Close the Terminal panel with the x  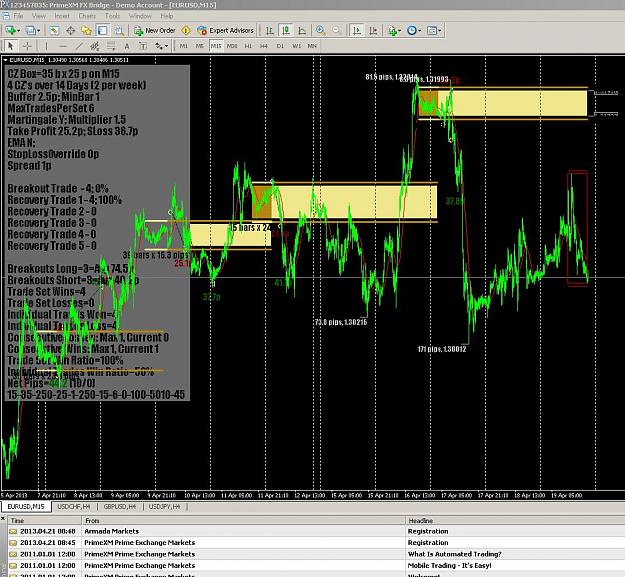[x=3, y=518]
